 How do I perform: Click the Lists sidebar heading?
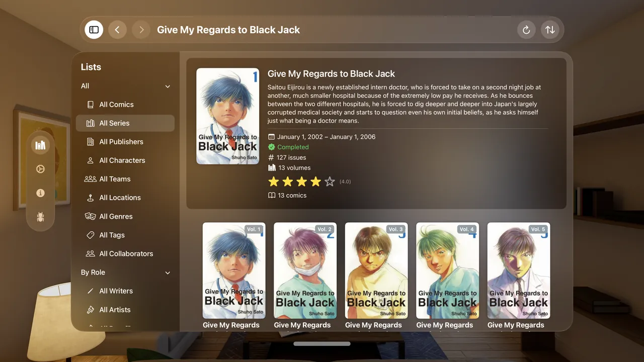(91, 67)
